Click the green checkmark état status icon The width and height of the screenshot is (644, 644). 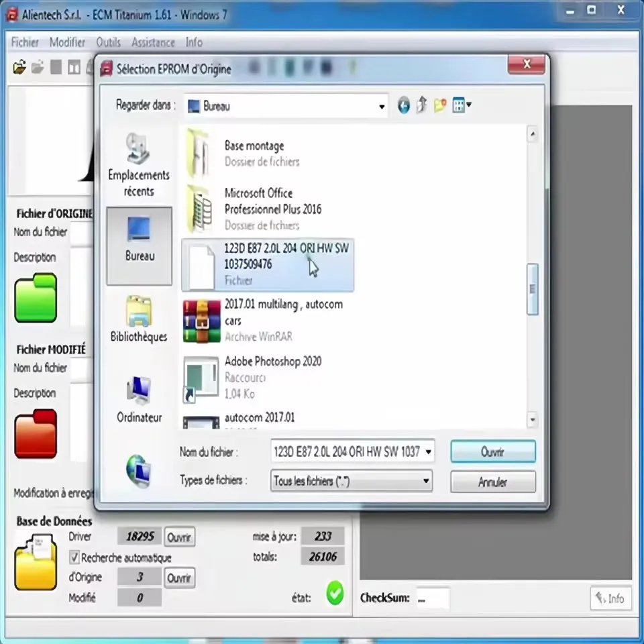click(335, 594)
